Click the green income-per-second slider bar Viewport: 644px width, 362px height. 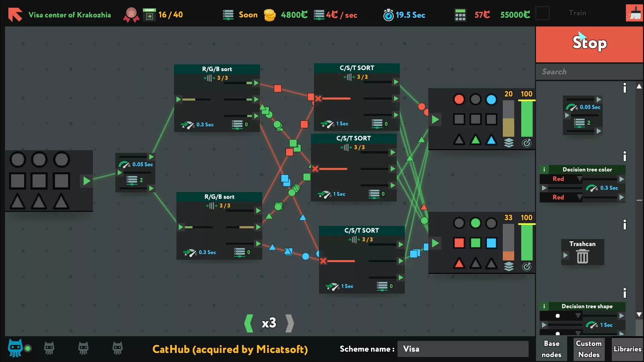click(x=318, y=19)
